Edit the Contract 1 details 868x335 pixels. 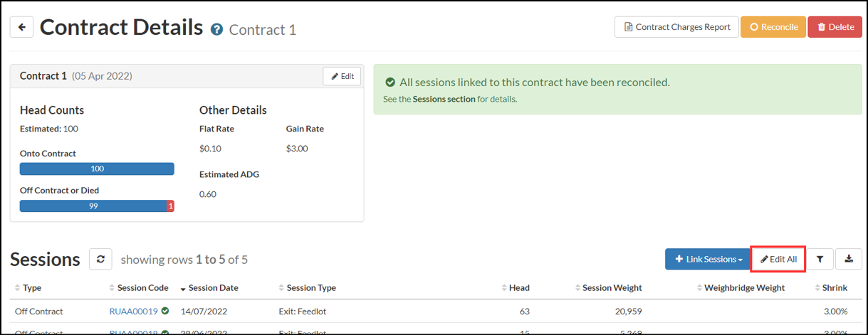click(x=342, y=76)
